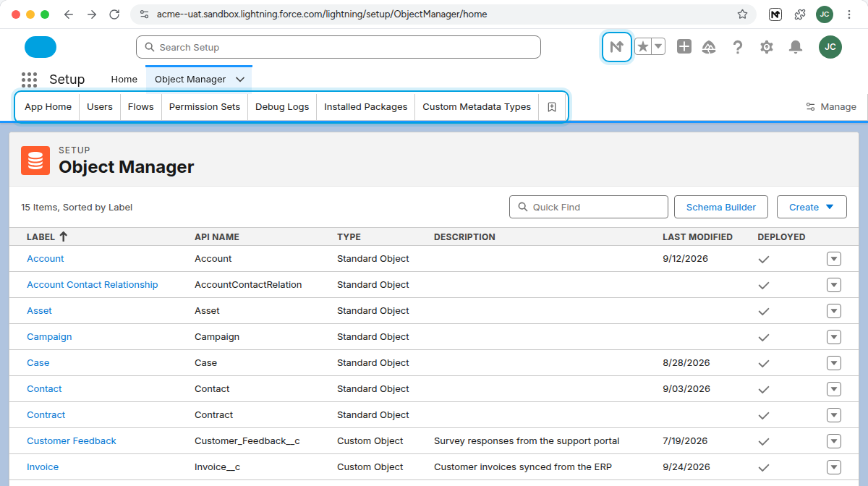This screenshot has height=486, width=868.
Task: Open the Permission Sets shortcut
Action: (205, 106)
